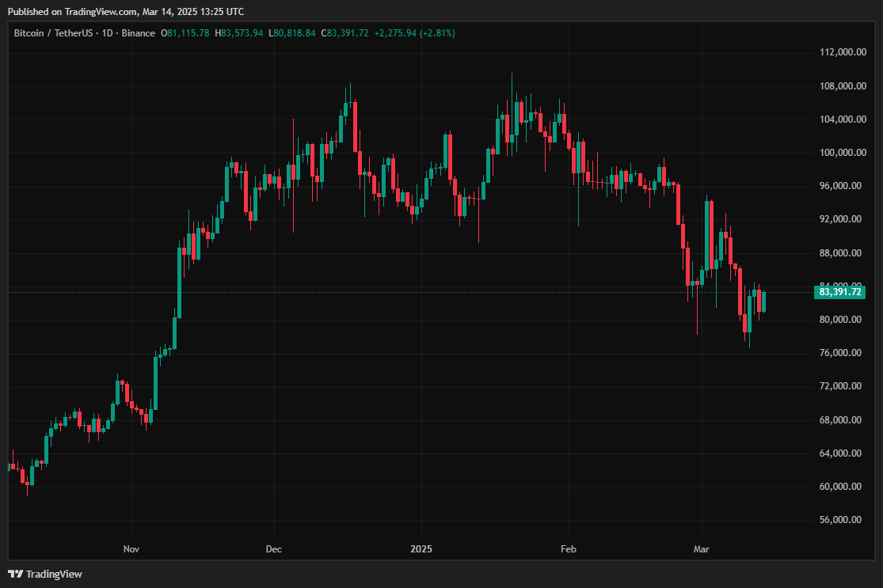Click the high value H83,573.94
Viewport: 883px width, 588px height.
tap(239, 33)
